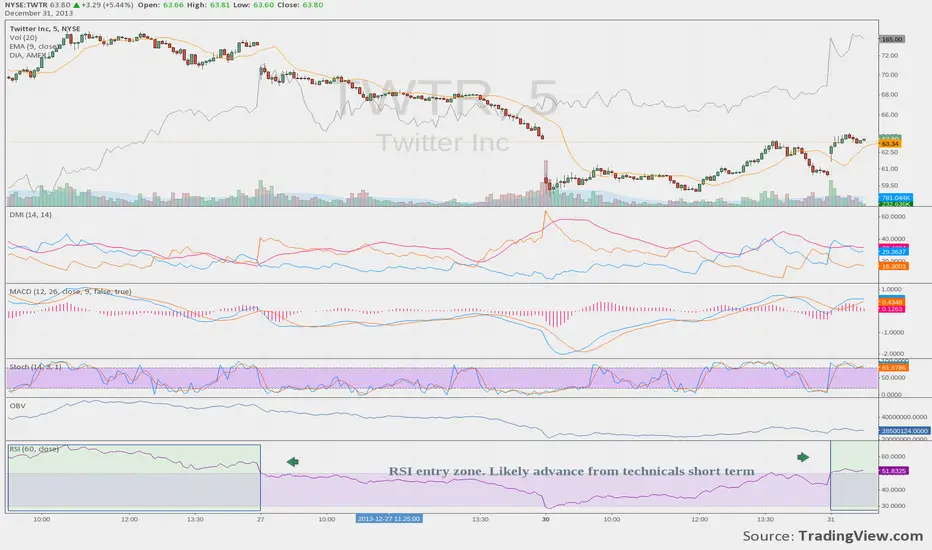Click the 60.0000 label on DMI axis
Viewport: 932px width, 550px height.
893,217
